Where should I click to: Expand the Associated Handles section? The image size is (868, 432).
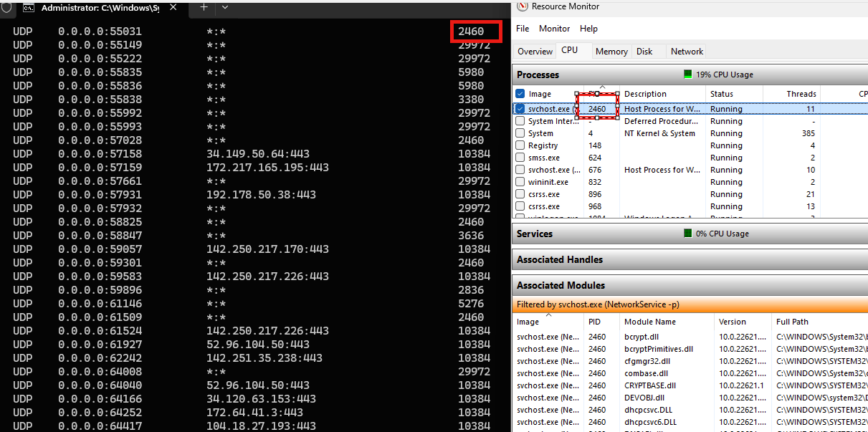560,259
